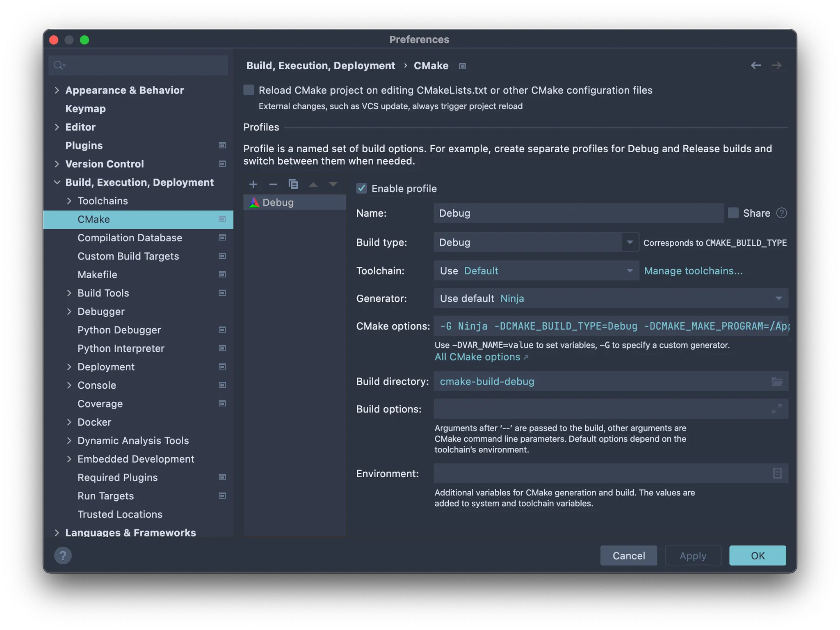Click the remove profile minus icon
840x630 pixels.
(273, 184)
